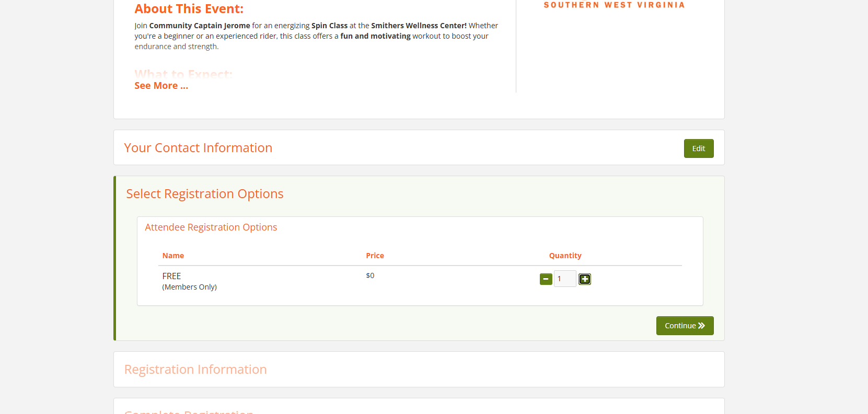This screenshot has width=868, height=414.
Task: Click the Members Only note
Action: click(189, 287)
